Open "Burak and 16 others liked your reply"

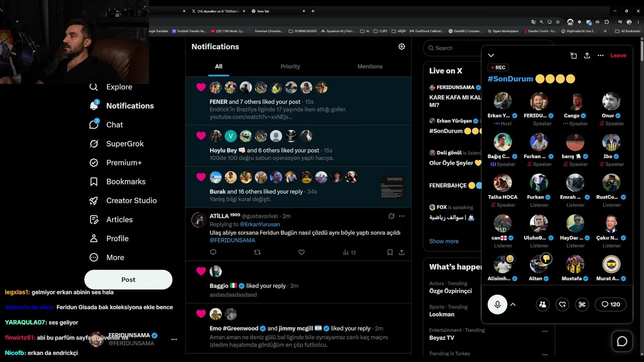click(x=298, y=188)
